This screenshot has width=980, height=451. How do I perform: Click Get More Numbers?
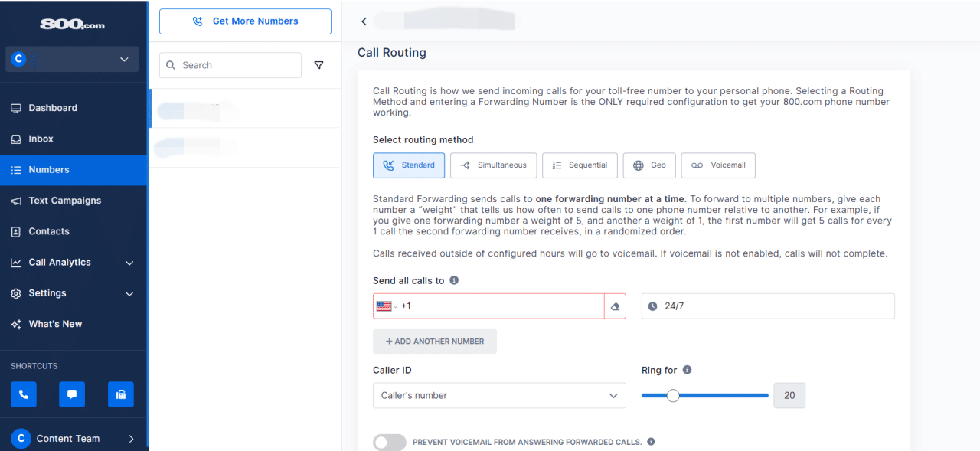coord(245,21)
